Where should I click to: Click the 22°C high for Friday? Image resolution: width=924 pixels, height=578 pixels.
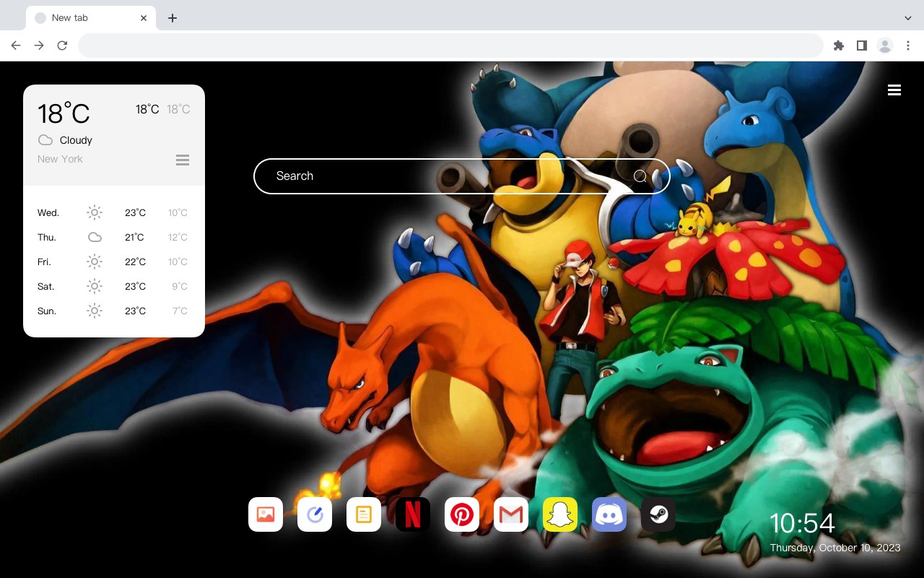(x=135, y=262)
